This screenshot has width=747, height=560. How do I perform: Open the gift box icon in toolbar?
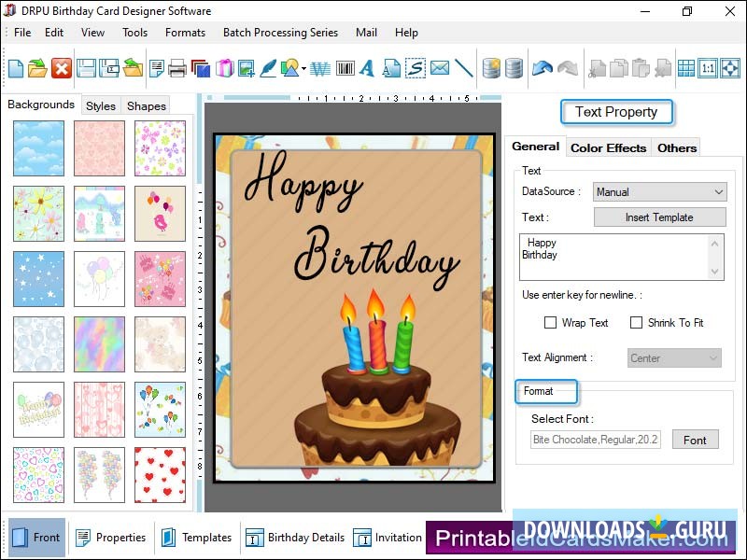click(224, 68)
